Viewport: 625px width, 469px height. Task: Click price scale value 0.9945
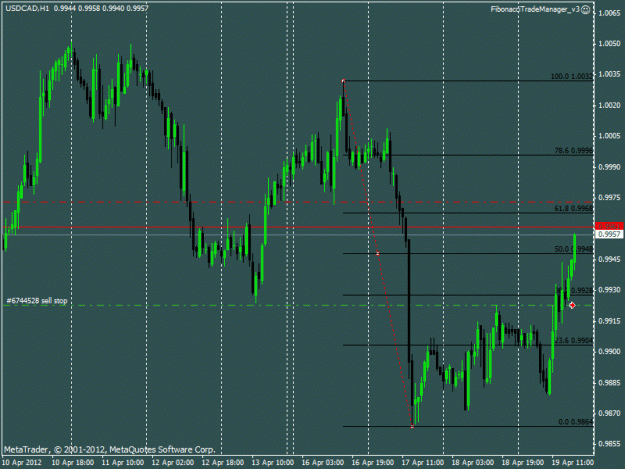tap(609, 259)
